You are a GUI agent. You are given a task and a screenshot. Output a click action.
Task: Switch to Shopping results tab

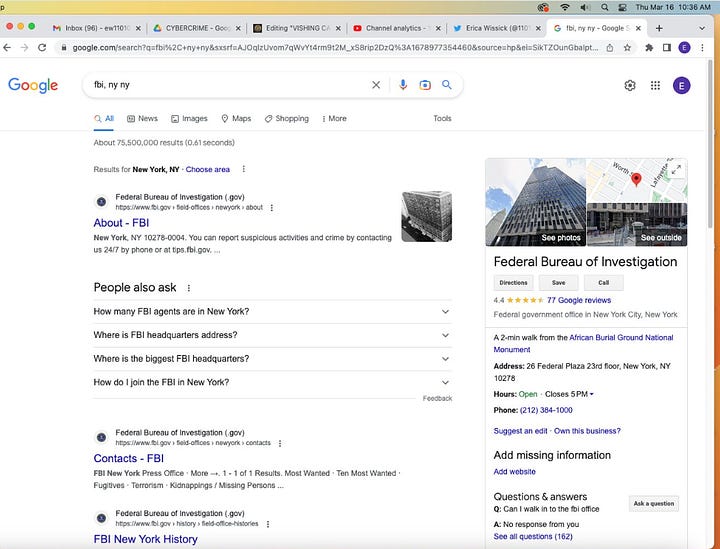coord(287,118)
